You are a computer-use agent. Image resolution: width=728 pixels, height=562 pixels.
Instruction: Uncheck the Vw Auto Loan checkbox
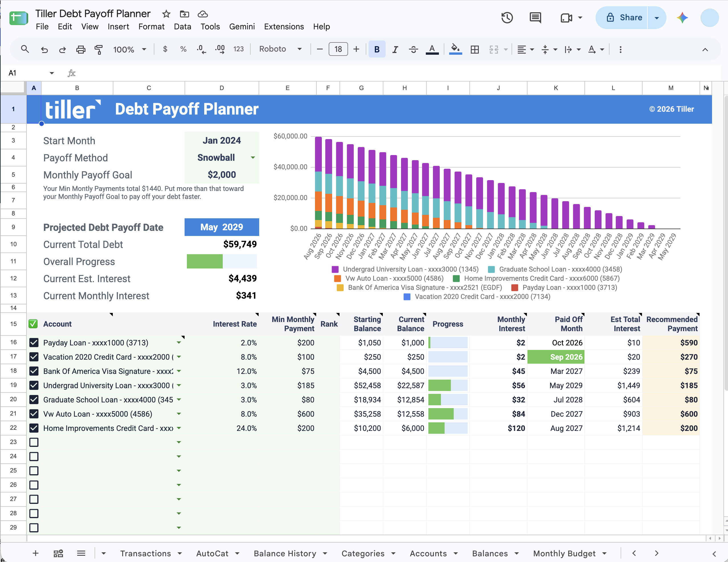click(x=34, y=414)
